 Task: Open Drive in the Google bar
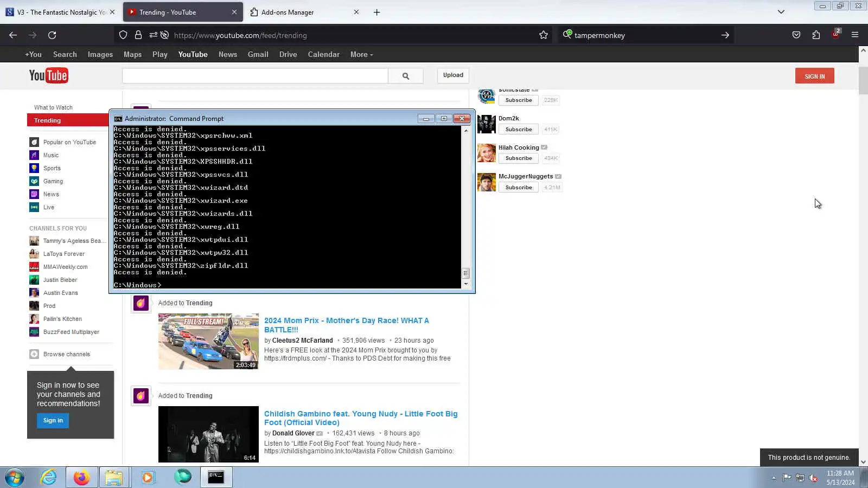coord(288,54)
